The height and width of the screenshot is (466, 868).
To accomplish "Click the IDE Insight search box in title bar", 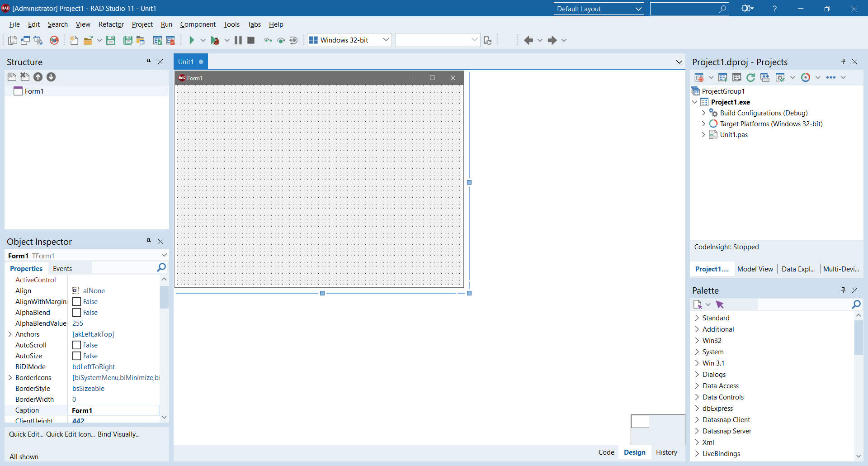I will tap(689, 9).
